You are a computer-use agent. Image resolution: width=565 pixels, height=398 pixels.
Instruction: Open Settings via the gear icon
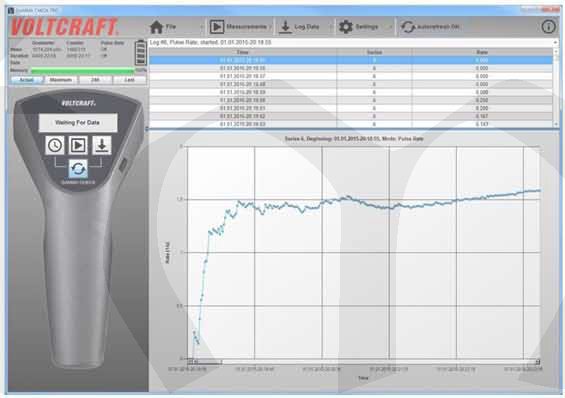346,27
